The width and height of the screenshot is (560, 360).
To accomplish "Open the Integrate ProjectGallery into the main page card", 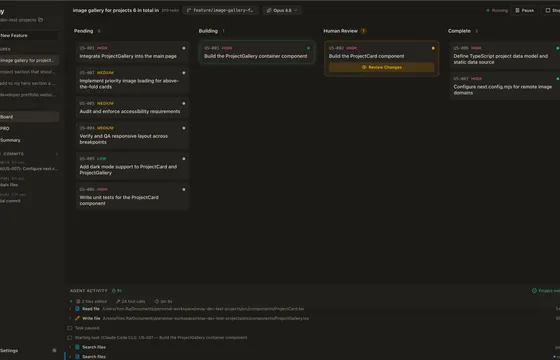I will (x=132, y=52).
